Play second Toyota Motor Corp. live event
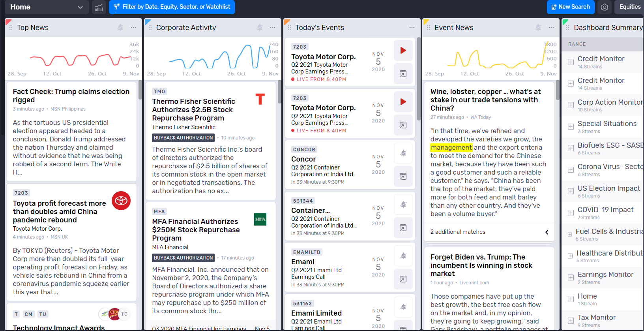 (x=403, y=102)
